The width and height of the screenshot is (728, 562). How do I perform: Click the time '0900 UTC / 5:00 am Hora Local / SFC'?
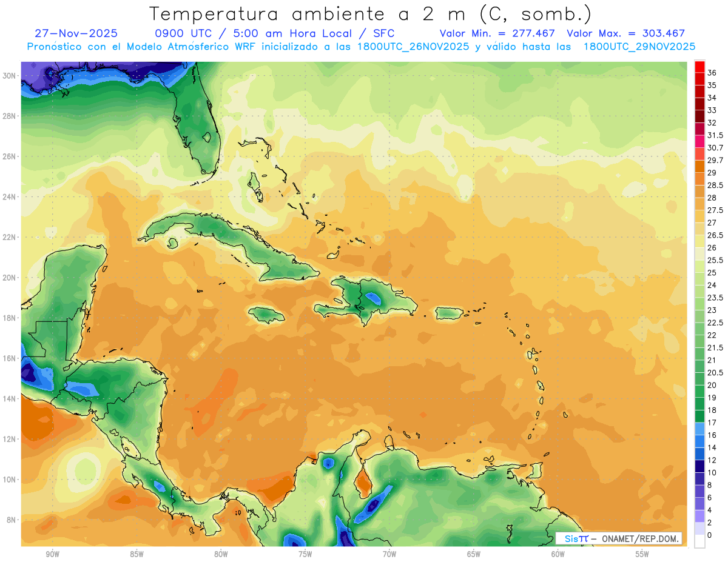point(275,33)
